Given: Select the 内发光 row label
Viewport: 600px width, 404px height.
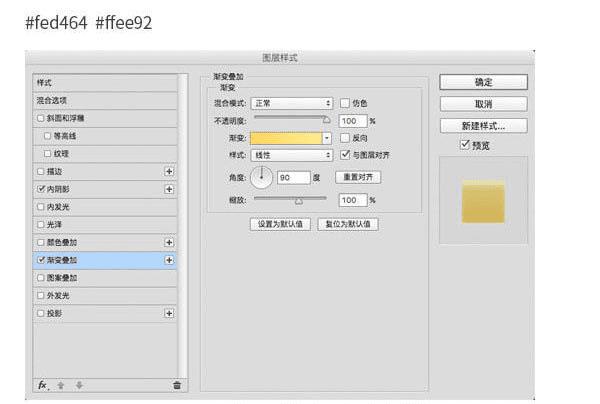Looking at the screenshot, I should tap(58, 207).
